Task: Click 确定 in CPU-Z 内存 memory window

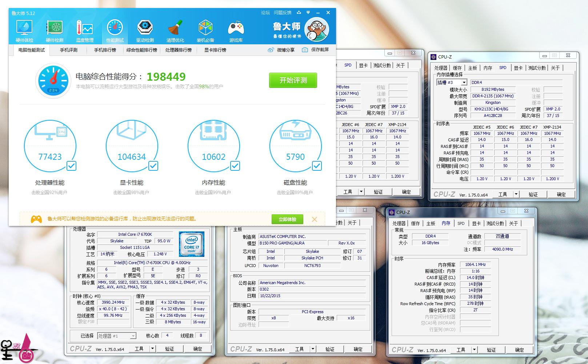Action: [519, 350]
